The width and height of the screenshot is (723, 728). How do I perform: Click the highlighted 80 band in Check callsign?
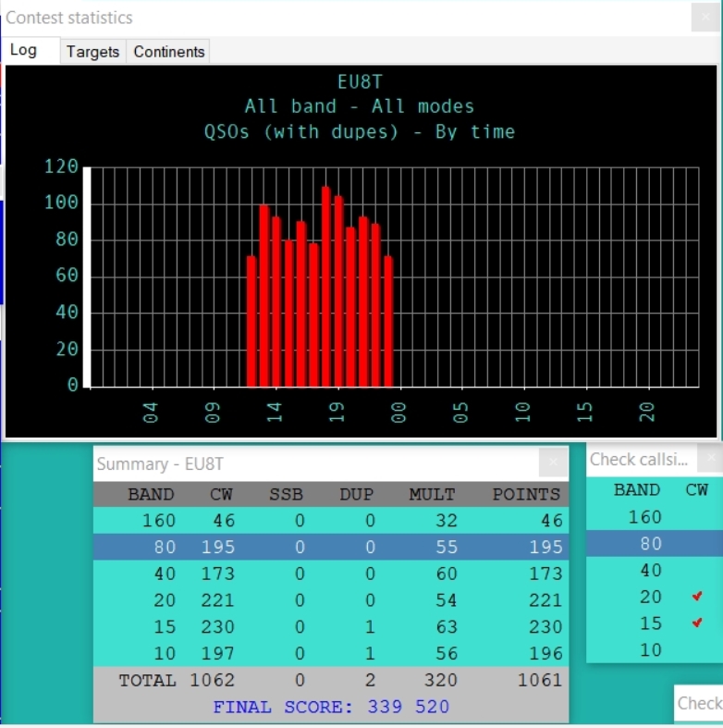coord(651,544)
